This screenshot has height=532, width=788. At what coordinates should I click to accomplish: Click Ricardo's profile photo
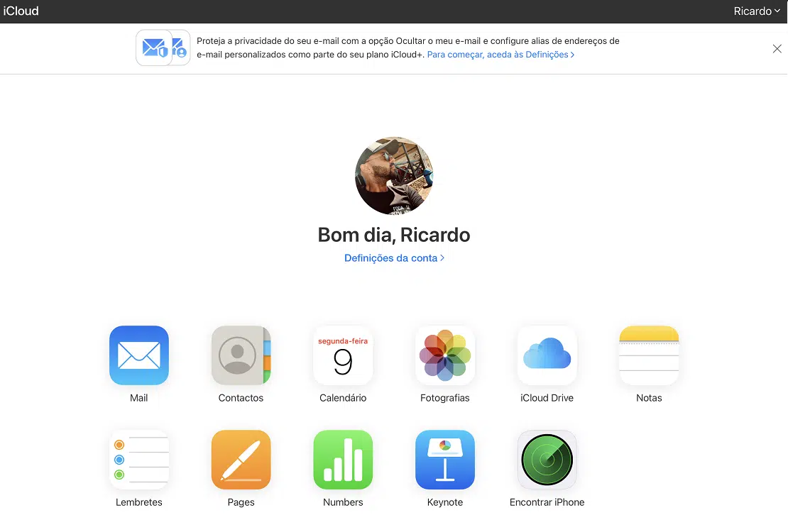click(394, 176)
